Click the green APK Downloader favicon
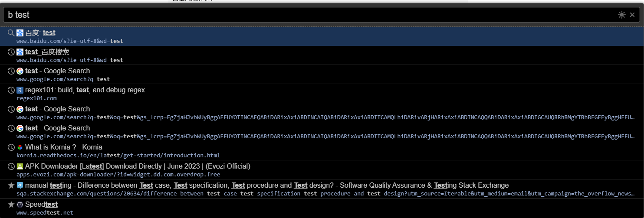Viewport: 644px width, 218px height. 20,166
